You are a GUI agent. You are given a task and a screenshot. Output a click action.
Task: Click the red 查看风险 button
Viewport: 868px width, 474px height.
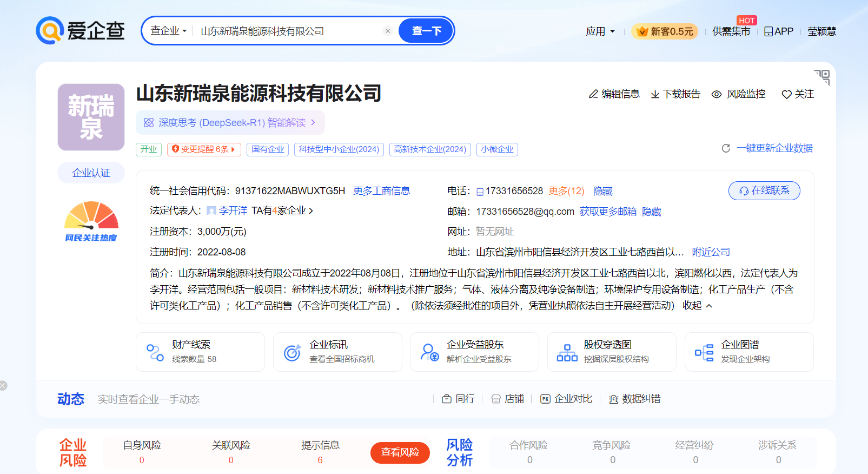tap(400, 452)
